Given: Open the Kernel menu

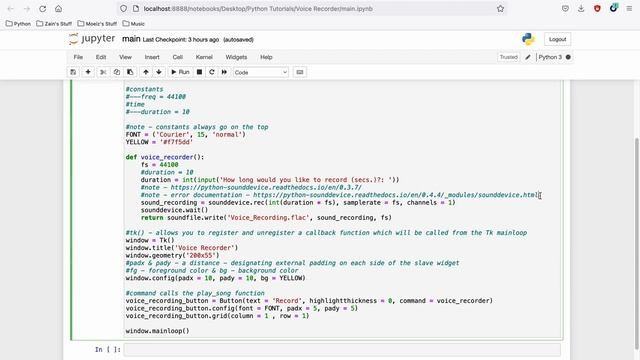Looking at the screenshot, I should [204, 57].
